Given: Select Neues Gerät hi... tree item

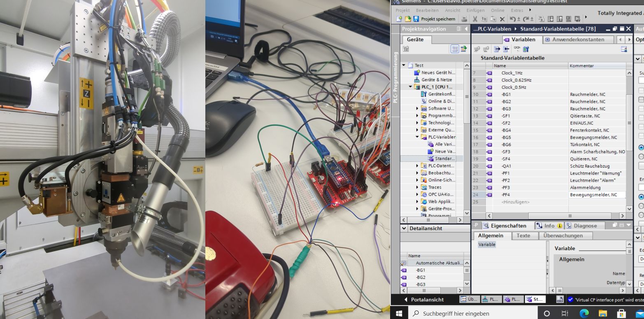Looking at the screenshot, I should click(x=435, y=72).
